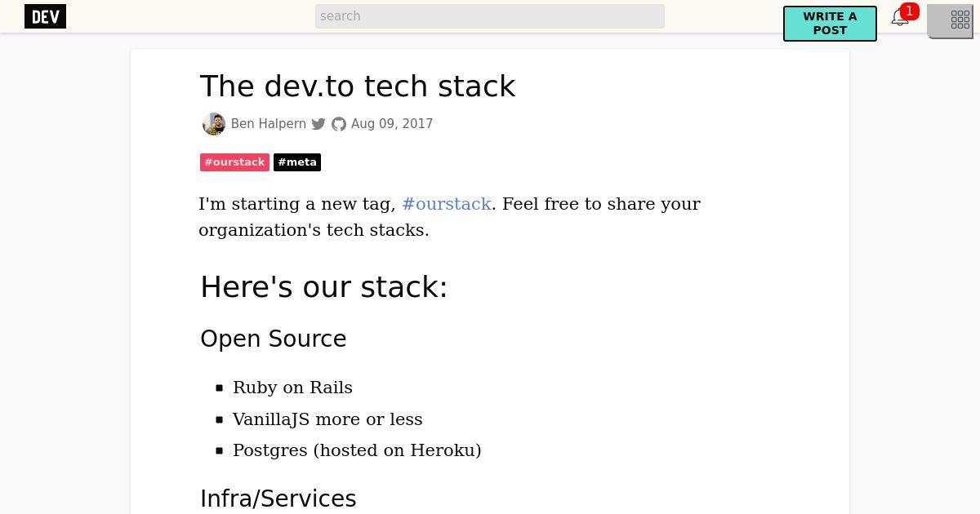The height and width of the screenshot is (514, 980).
Task: Click the WRITE A POST button
Action: 830,24
